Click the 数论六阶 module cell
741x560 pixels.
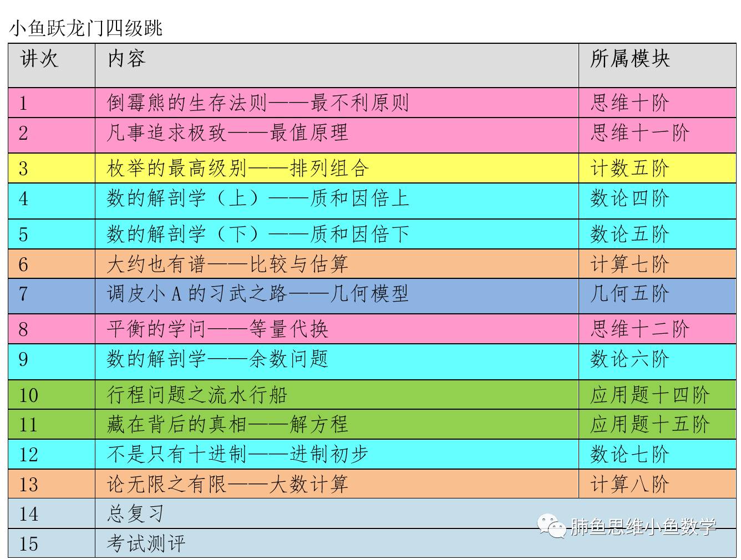click(657, 362)
